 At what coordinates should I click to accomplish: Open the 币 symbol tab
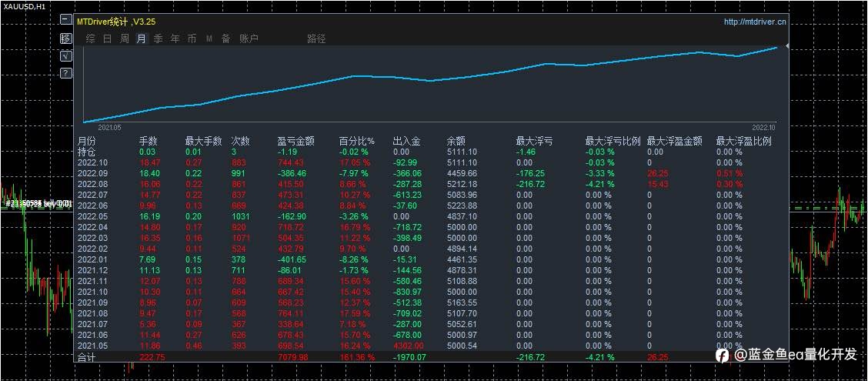point(192,38)
